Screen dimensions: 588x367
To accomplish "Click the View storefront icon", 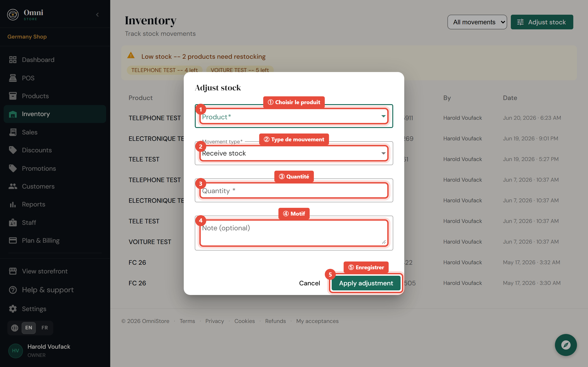I will tap(13, 271).
